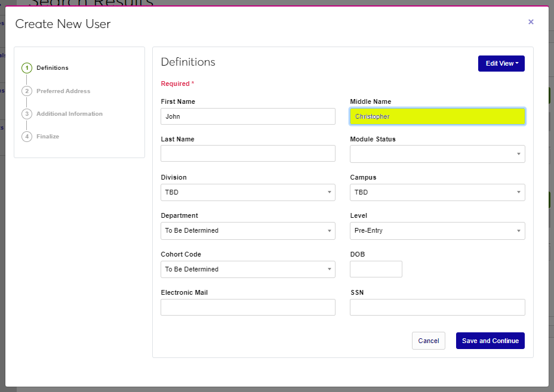The image size is (554, 392).
Task: Expand the Module Status dropdown
Action: [437, 154]
